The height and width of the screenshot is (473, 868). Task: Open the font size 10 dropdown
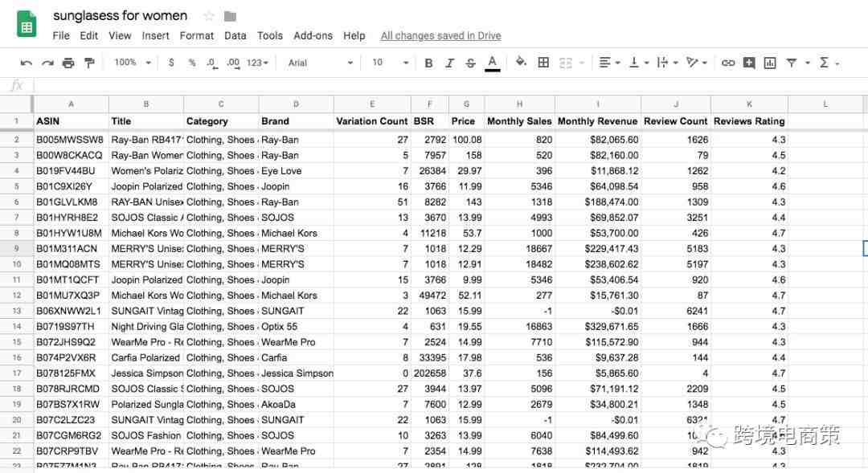click(x=390, y=63)
